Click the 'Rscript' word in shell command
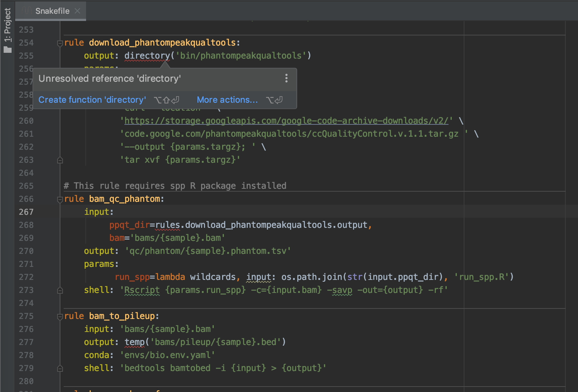 (142, 290)
